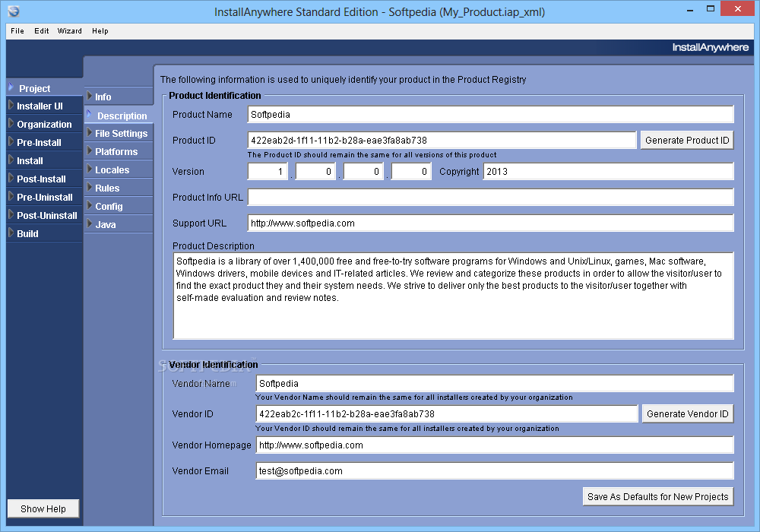Close the InstallAnywhere window
Screen dimensions: 760x532
click(x=738, y=8)
